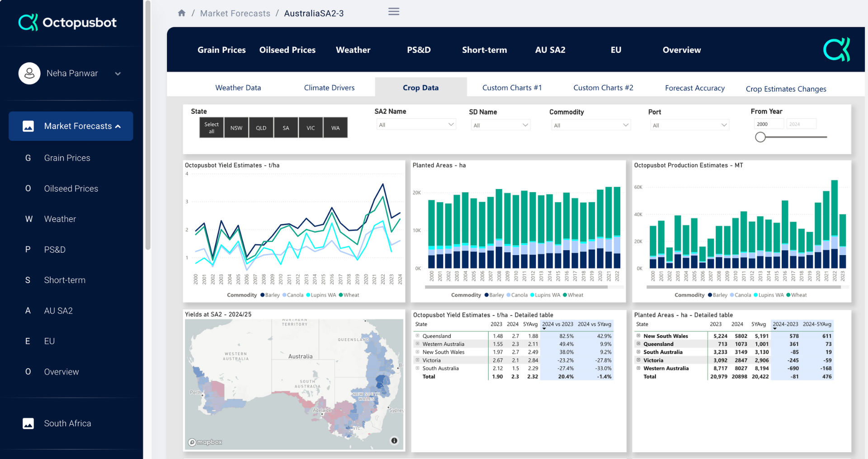The height and width of the screenshot is (459, 868).
Task: Toggle the NSW state filter
Action: pyautogui.click(x=236, y=128)
